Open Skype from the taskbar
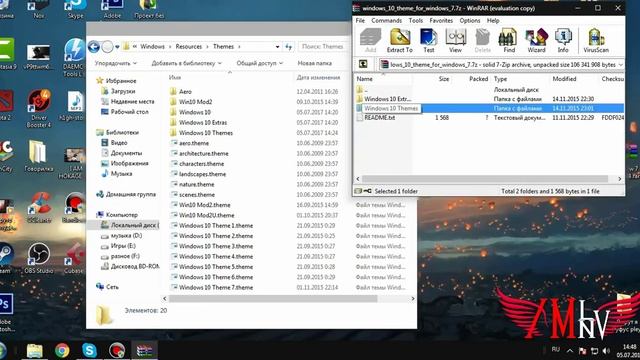 coord(89,350)
